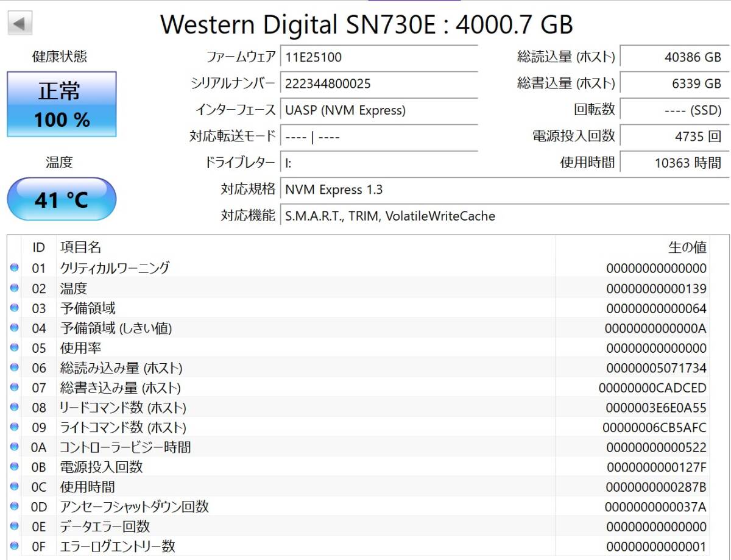The height and width of the screenshot is (560, 731).
Task: Click the 正常 100 % health status button
Action: (x=62, y=104)
